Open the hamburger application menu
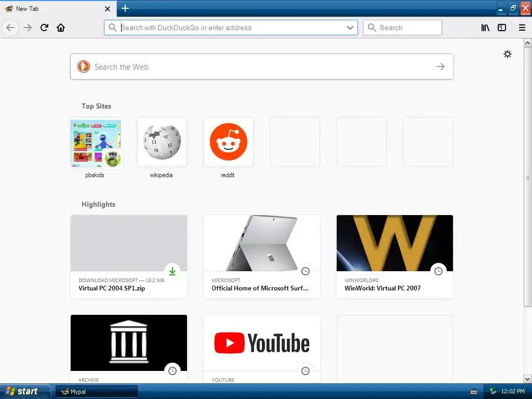The width and height of the screenshot is (532, 399). point(522,28)
